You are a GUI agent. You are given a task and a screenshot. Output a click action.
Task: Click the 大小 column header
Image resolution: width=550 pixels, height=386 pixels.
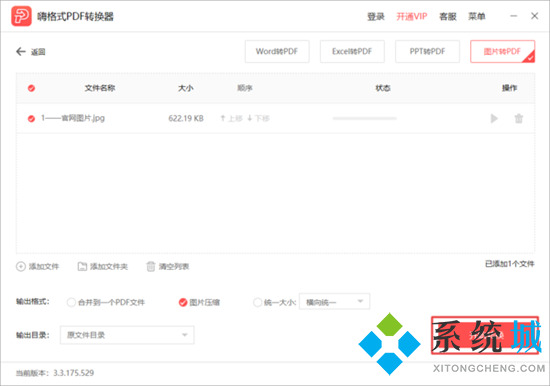pos(186,88)
